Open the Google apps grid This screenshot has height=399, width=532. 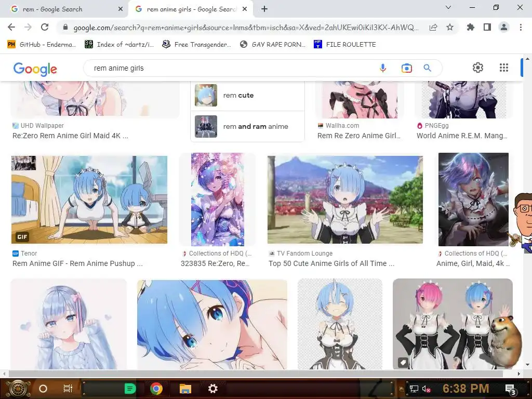pyautogui.click(x=504, y=68)
